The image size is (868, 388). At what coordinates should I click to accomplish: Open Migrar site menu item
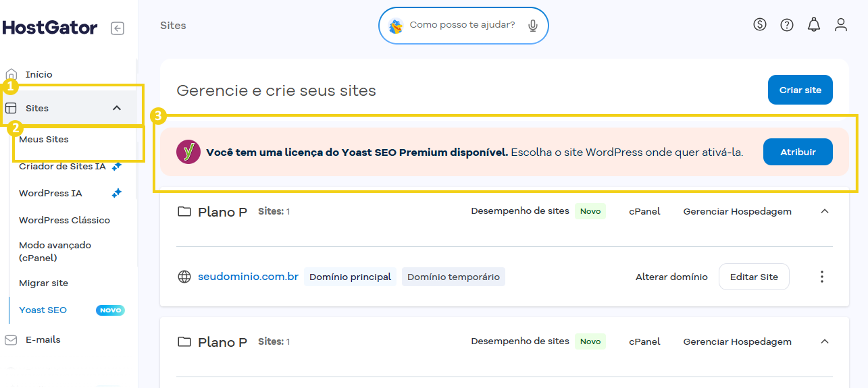click(x=44, y=283)
